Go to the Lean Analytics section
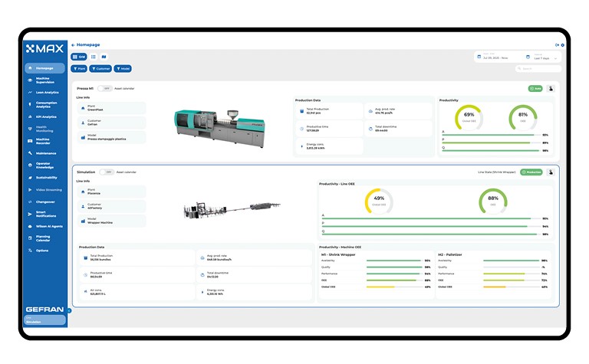 point(44,92)
